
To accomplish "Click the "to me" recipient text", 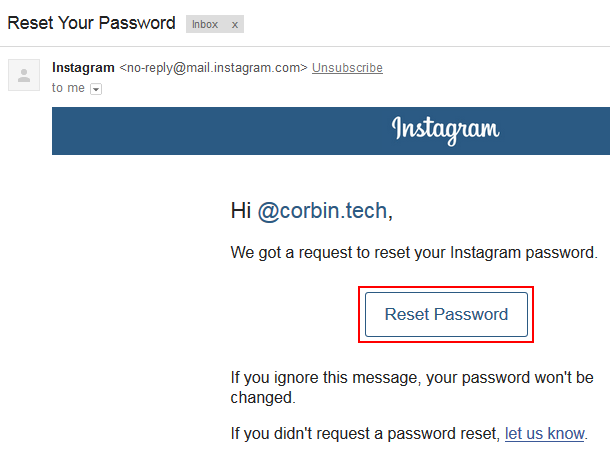I will coord(68,88).
